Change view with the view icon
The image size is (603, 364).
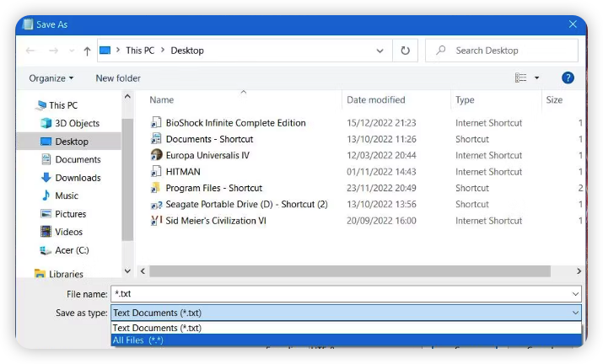[520, 78]
